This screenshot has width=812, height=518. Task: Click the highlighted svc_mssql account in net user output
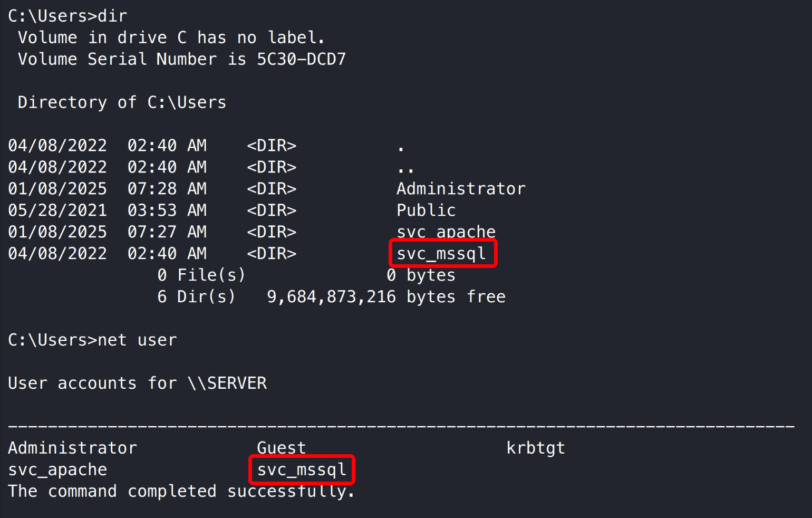pos(302,470)
